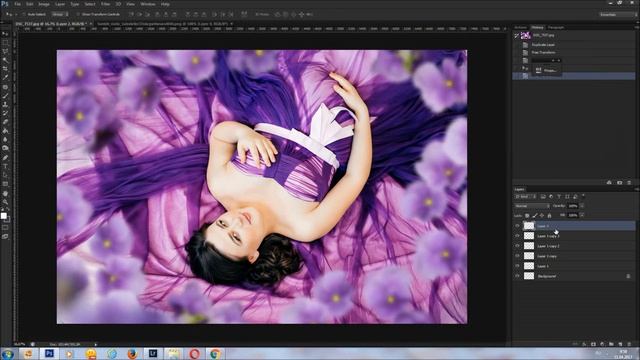Open Firefox from the taskbar
The height and width of the screenshot is (360, 640).
[x=132, y=353]
